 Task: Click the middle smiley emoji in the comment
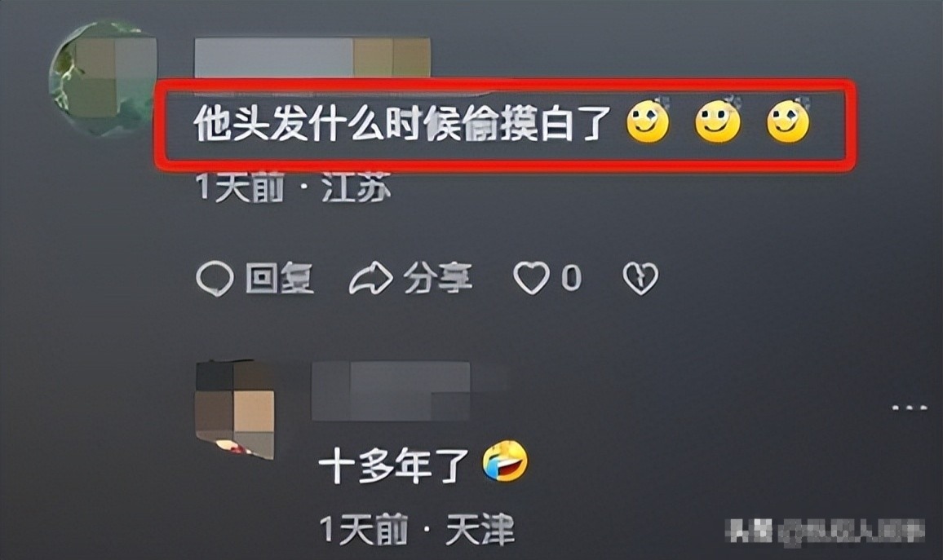click(x=718, y=120)
